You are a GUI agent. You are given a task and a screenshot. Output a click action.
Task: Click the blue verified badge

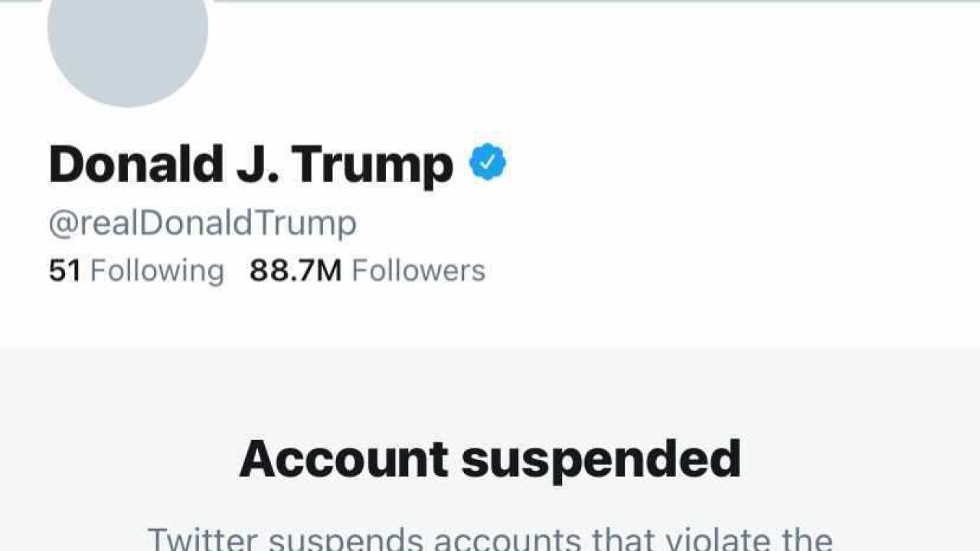tap(488, 162)
